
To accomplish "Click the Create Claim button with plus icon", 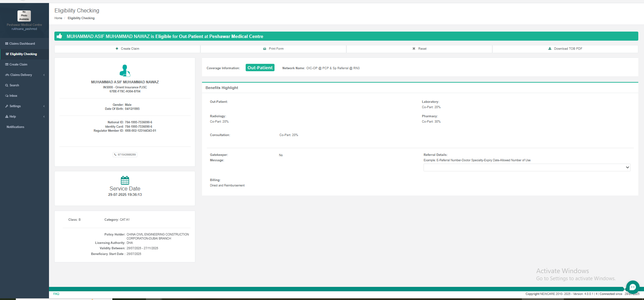I will (x=128, y=49).
